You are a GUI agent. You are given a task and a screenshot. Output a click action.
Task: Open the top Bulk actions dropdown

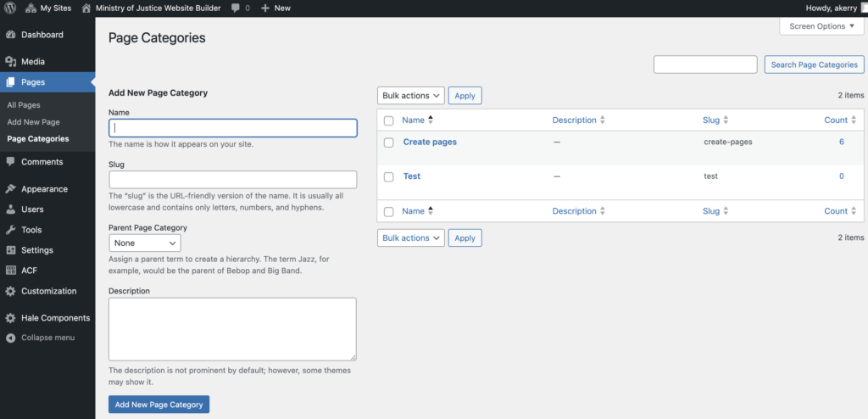tap(410, 96)
